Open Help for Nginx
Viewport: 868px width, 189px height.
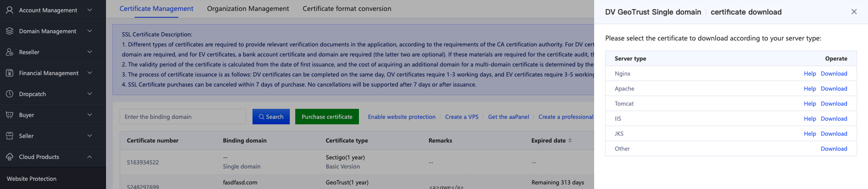[810, 73]
